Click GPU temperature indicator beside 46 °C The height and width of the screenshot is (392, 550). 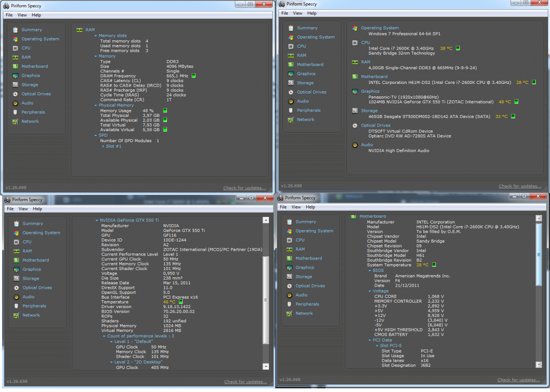coord(181,302)
